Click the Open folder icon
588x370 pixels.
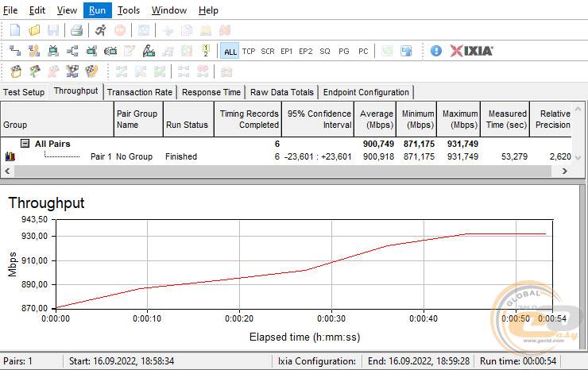[34, 30]
